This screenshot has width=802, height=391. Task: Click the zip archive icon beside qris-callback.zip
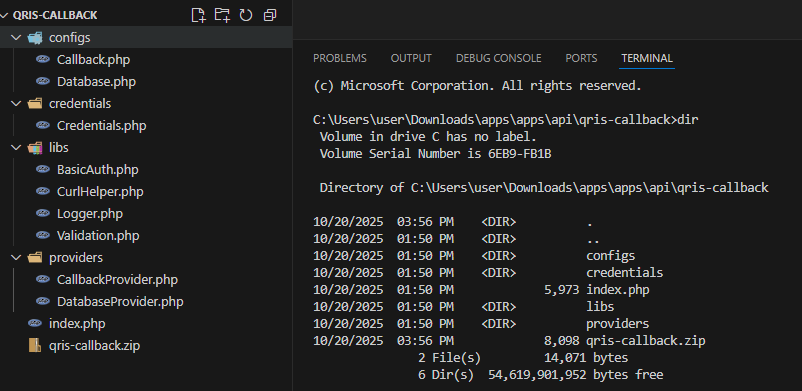click(x=34, y=345)
